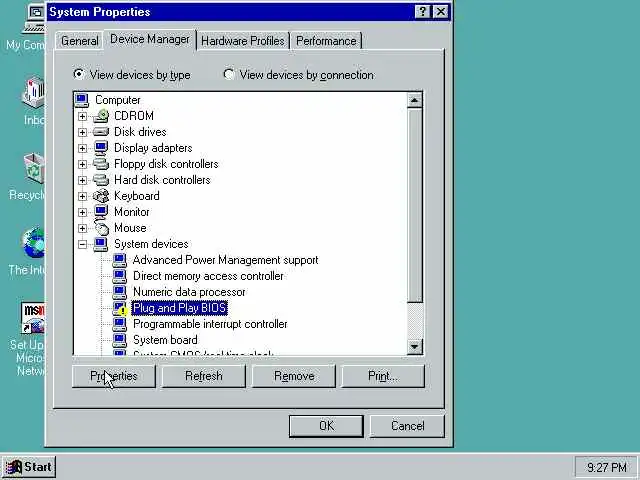
Task: Select the Device Manager tab
Action: tap(150, 39)
